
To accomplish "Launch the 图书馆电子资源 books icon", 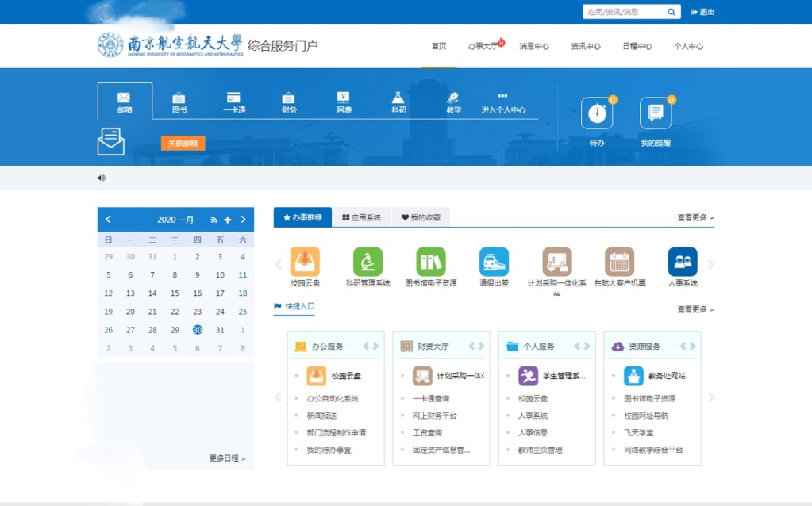I will (431, 262).
